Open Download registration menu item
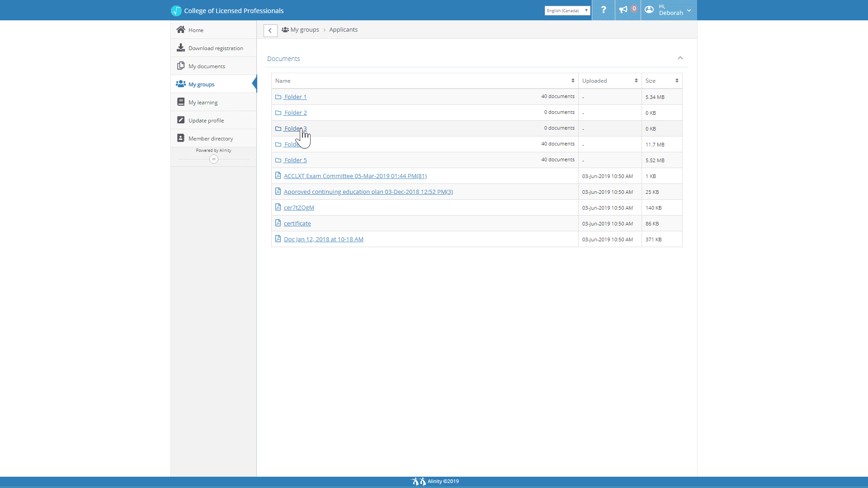Image resolution: width=868 pixels, height=488 pixels. [x=213, y=48]
